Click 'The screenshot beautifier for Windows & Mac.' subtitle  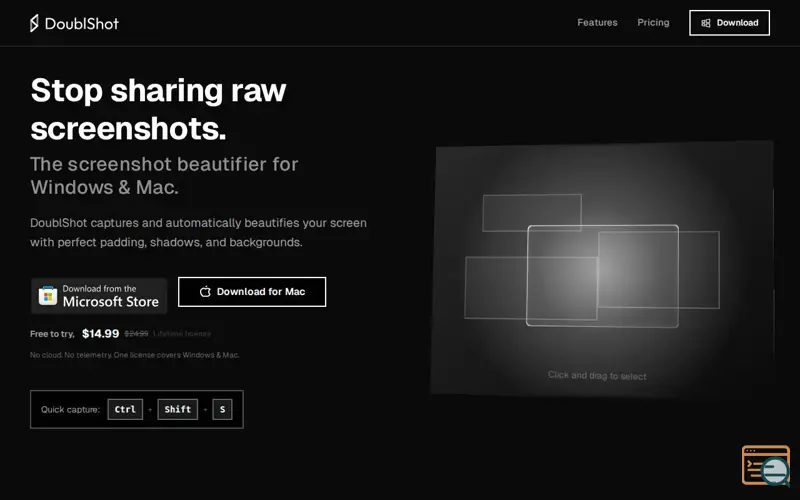point(164,176)
